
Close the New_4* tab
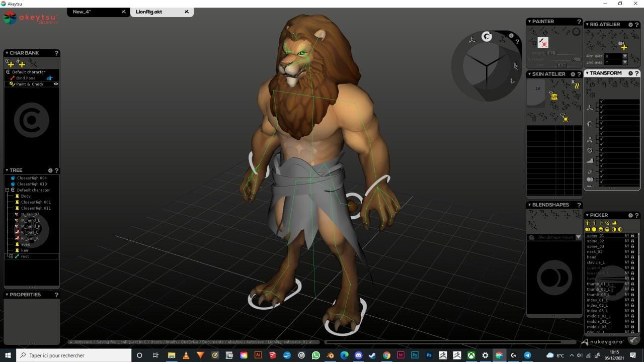click(x=124, y=12)
